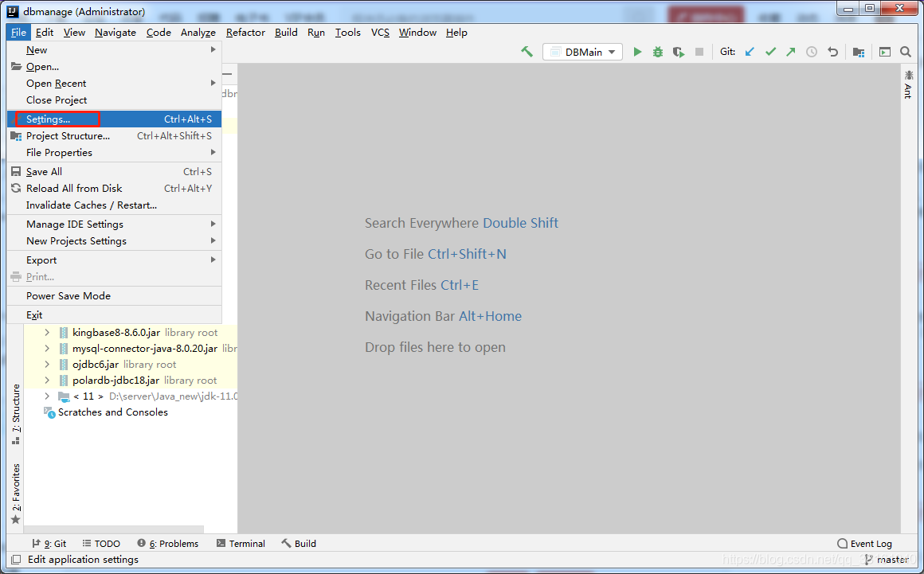924x574 pixels.
Task: Open the Structure side tool window
Action: click(16, 414)
